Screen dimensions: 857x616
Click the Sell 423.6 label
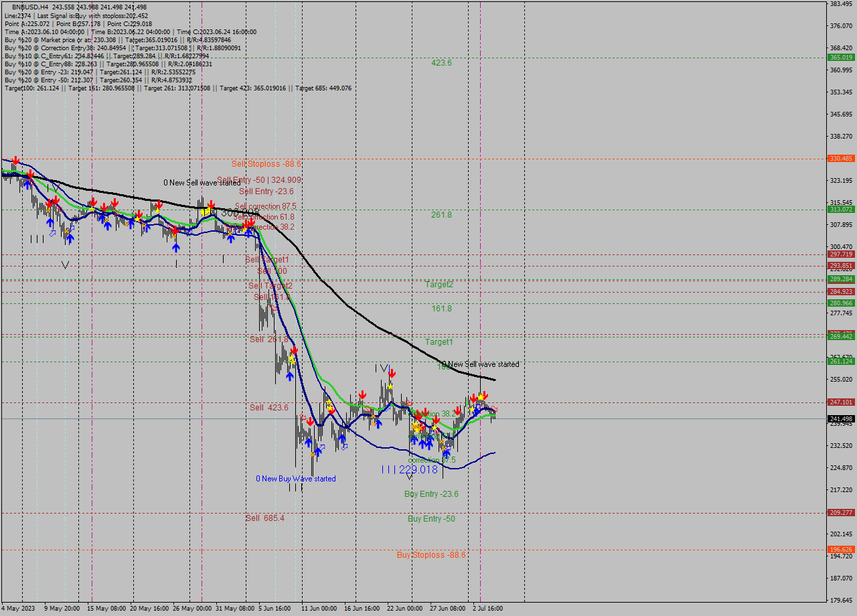(x=269, y=408)
